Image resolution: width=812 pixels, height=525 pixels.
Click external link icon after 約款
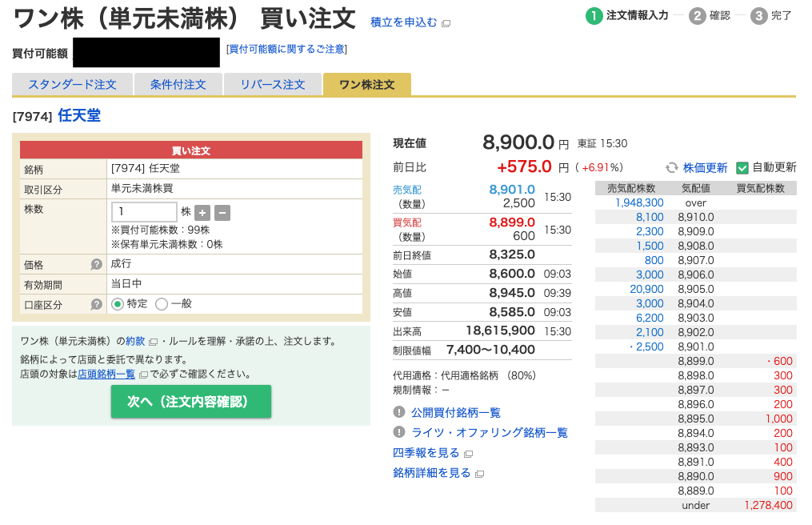click(x=153, y=342)
